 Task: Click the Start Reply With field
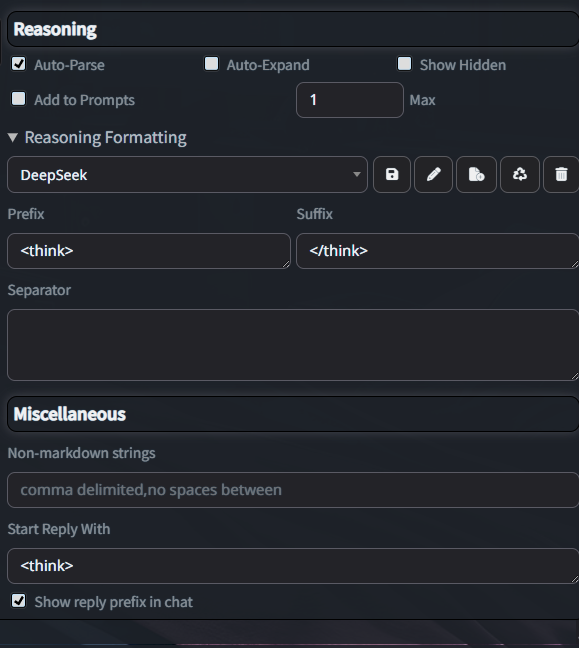click(x=293, y=566)
